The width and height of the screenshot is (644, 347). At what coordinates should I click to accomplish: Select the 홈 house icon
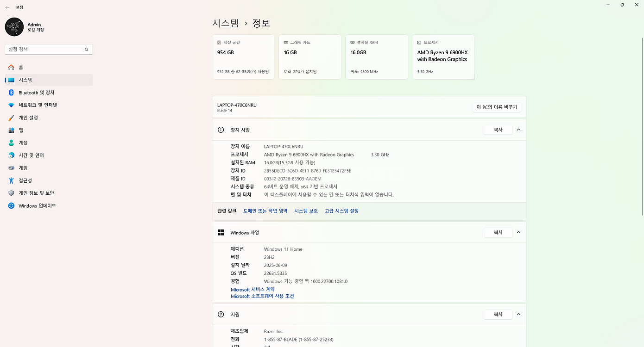pyautogui.click(x=11, y=68)
